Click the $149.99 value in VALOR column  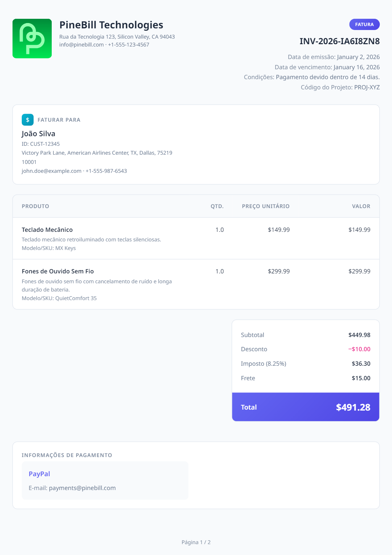point(359,230)
